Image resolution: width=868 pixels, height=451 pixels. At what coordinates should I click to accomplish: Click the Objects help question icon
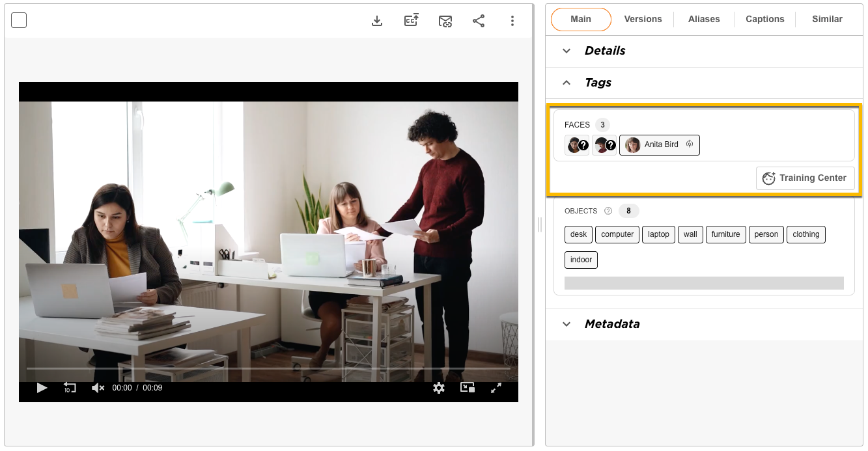(x=608, y=211)
